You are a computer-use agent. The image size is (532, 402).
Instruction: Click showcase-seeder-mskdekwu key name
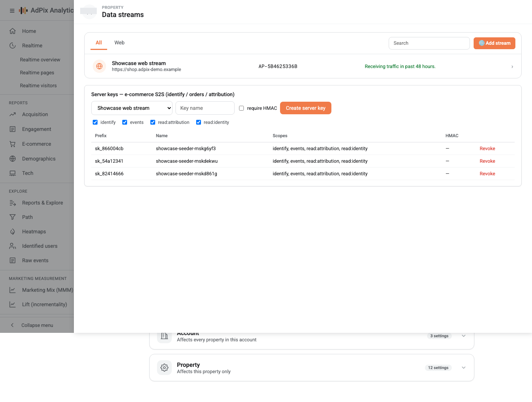[x=187, y=161]
